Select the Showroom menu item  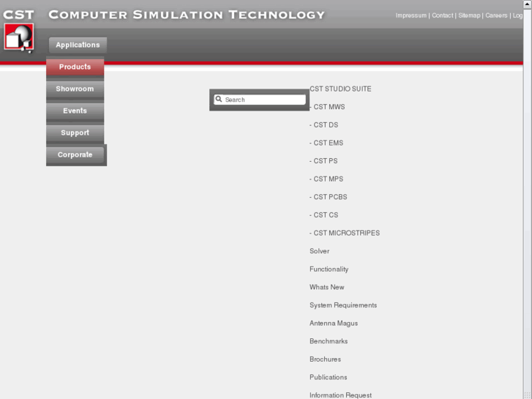(75, 89)
